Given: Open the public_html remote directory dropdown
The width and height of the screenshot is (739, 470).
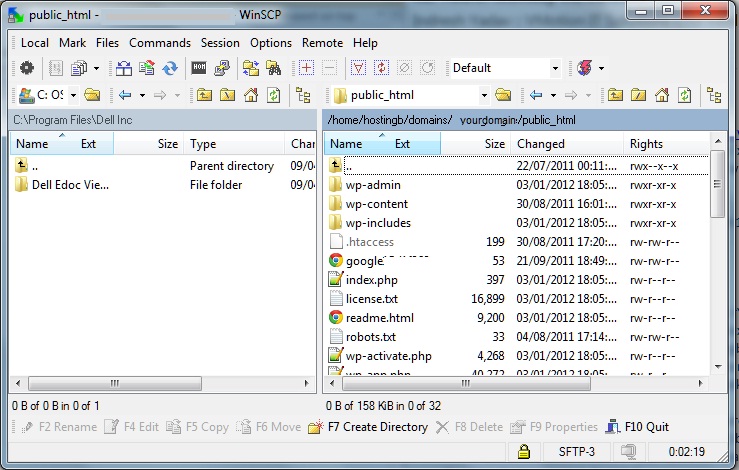Looking at the screenshot, I should click(x=484, y=95).
